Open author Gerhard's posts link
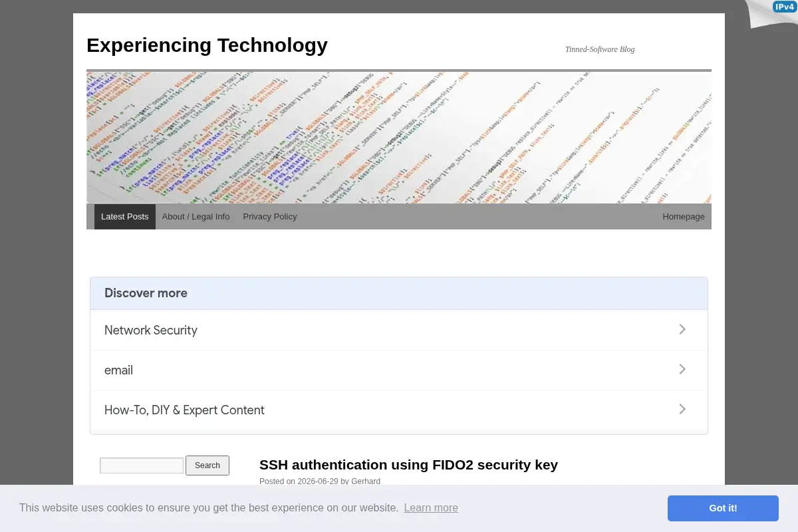The width and height of the screenshot is (798, 532). click(x=366, y=481)
